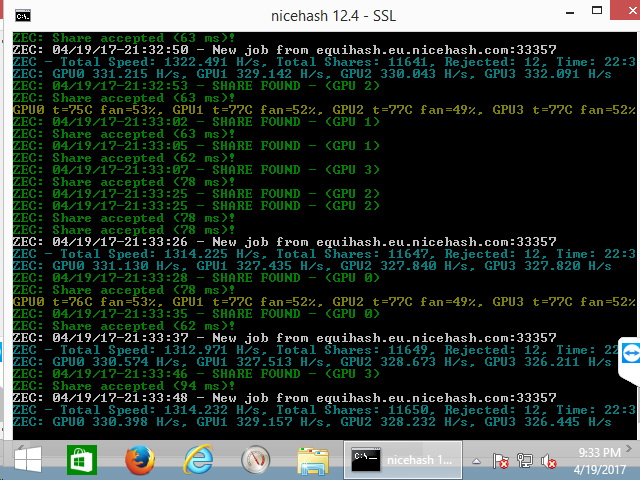Viewport: 640px width, 480px height.
Task: Launch the Windows Store from taskbar
Action: tap(82, 460)
